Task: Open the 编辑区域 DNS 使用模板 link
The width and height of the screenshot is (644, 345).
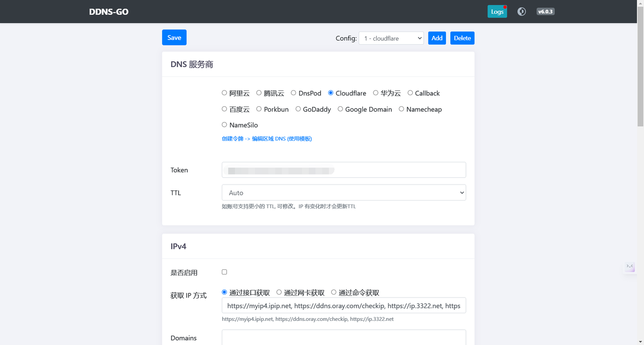Action: click(282, 139)
